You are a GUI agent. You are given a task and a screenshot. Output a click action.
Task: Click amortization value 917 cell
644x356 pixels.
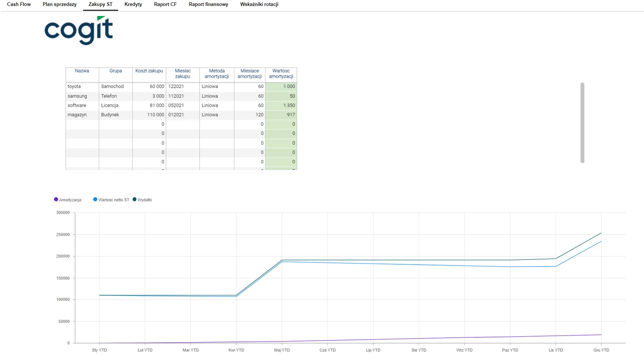pos(281,114)
